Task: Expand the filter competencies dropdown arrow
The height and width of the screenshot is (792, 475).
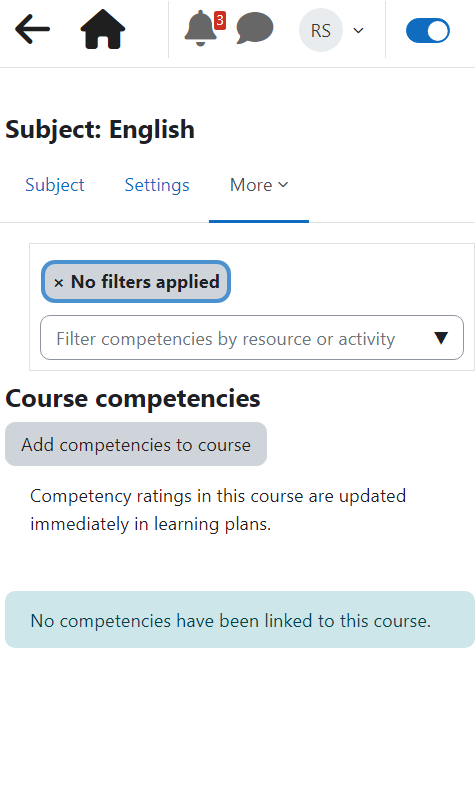Action: pos(441,338)
